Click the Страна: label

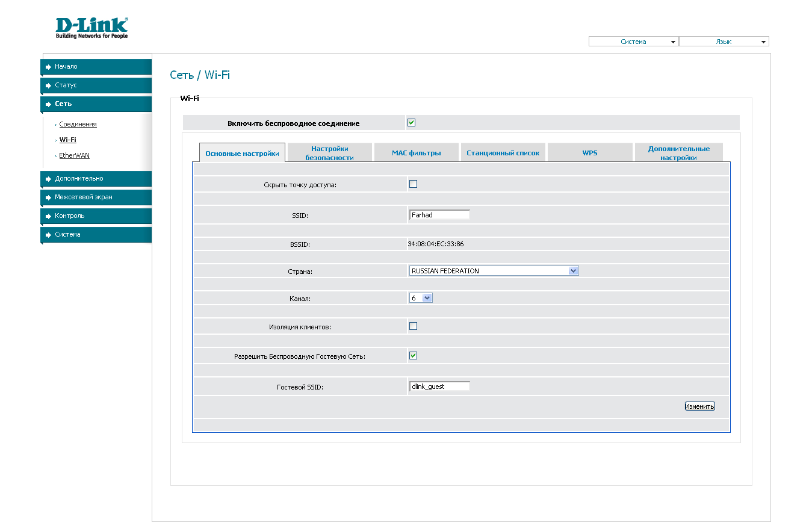300,272
